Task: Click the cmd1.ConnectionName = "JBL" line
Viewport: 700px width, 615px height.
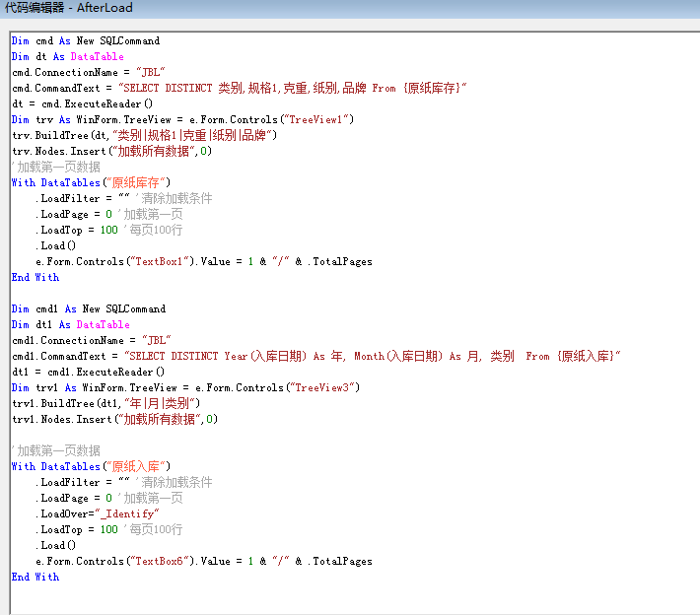Action: click(91, 340)
